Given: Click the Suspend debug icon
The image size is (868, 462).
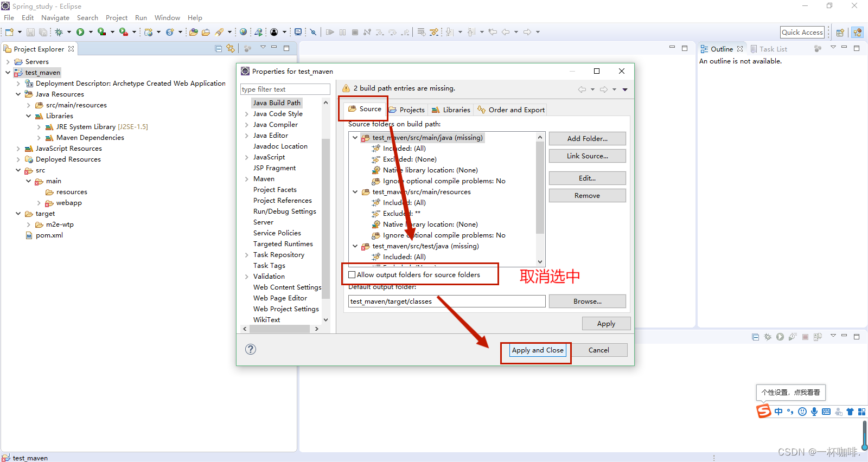Looking at the screenshot, I should coord(342,32).
